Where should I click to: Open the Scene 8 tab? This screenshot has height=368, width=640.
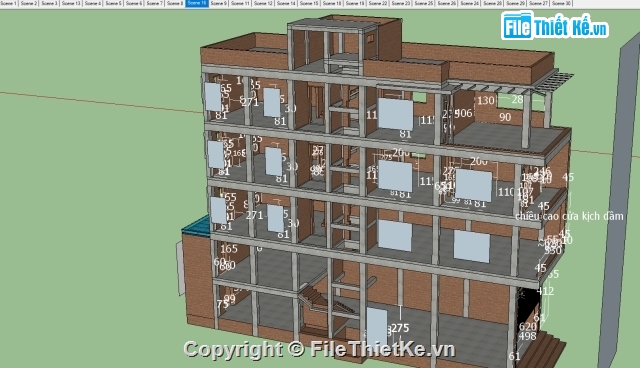tap(175, 3)
